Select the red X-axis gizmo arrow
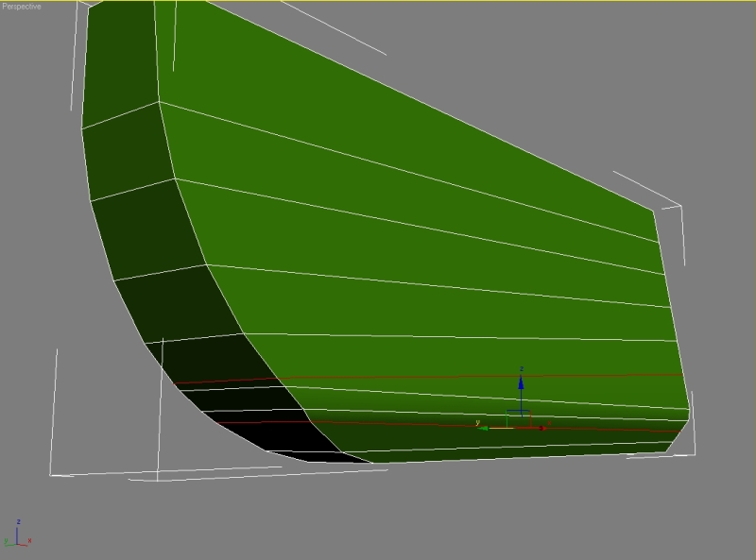The height and width of the screenshot is (560, 756). click(541, 428)
